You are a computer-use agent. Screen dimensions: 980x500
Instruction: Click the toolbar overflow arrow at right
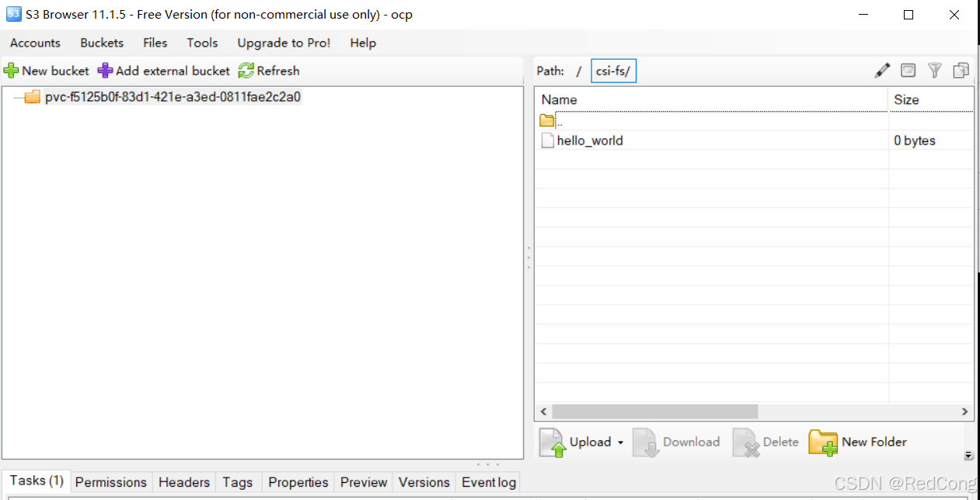[x=968, y=456]
